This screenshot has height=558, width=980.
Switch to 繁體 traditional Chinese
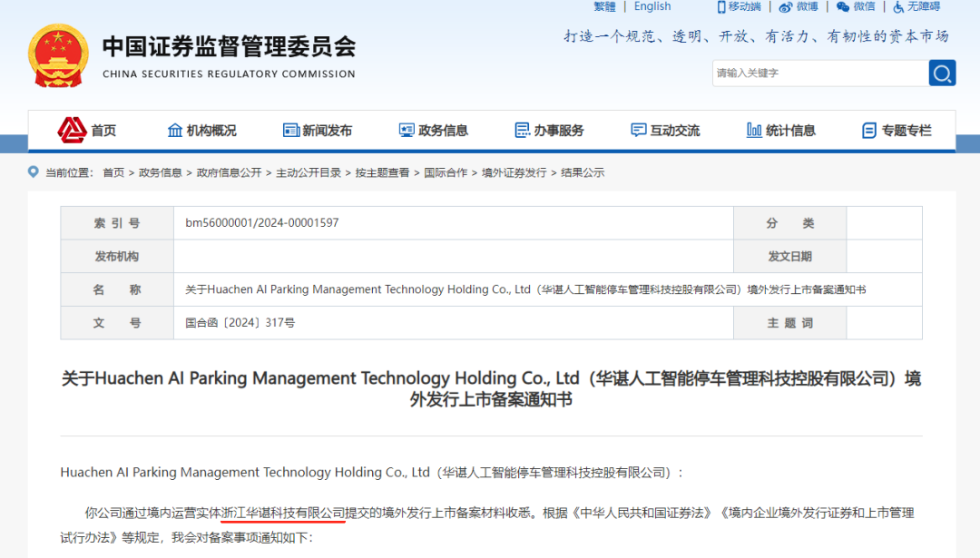click(x=604, y=6)
